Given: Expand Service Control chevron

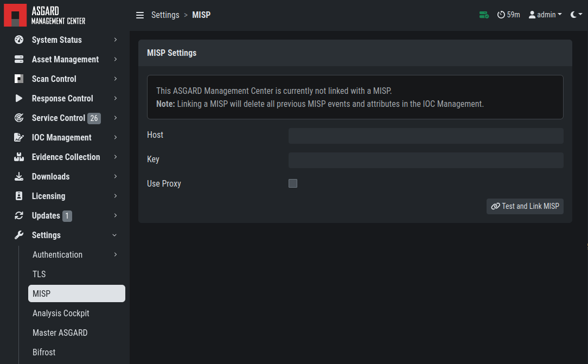Looking at the screenshot, I should click(x=115, y=118).
